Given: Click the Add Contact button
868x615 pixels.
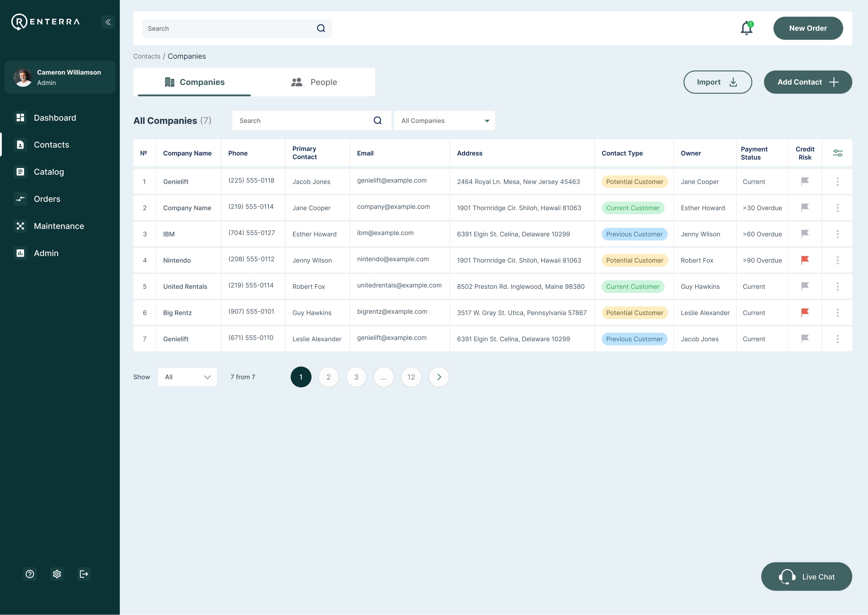Looking at the screenshot, I should pos(808,82).
